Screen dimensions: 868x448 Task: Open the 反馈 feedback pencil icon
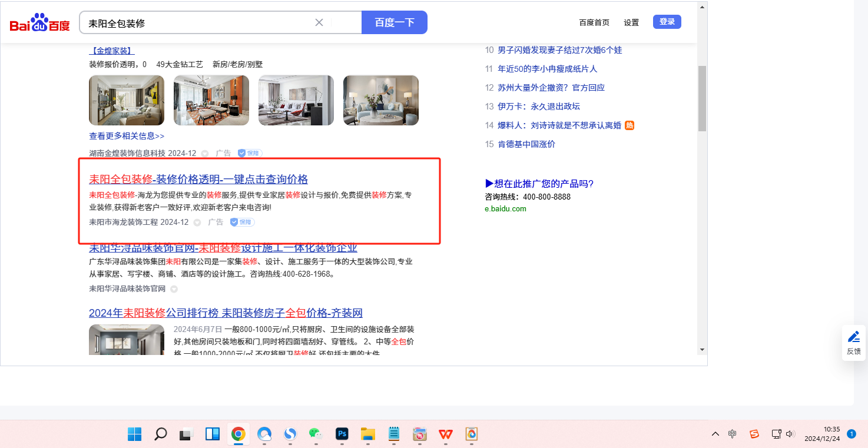[853, 337]
